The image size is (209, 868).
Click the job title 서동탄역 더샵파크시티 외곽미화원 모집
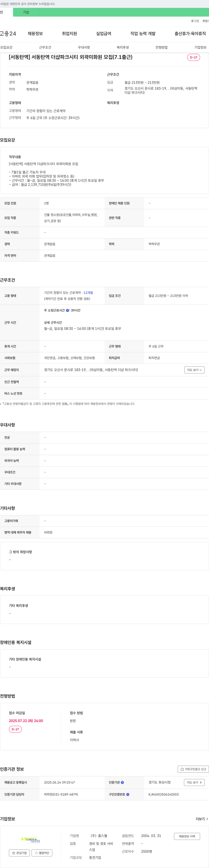click(71, 57)
